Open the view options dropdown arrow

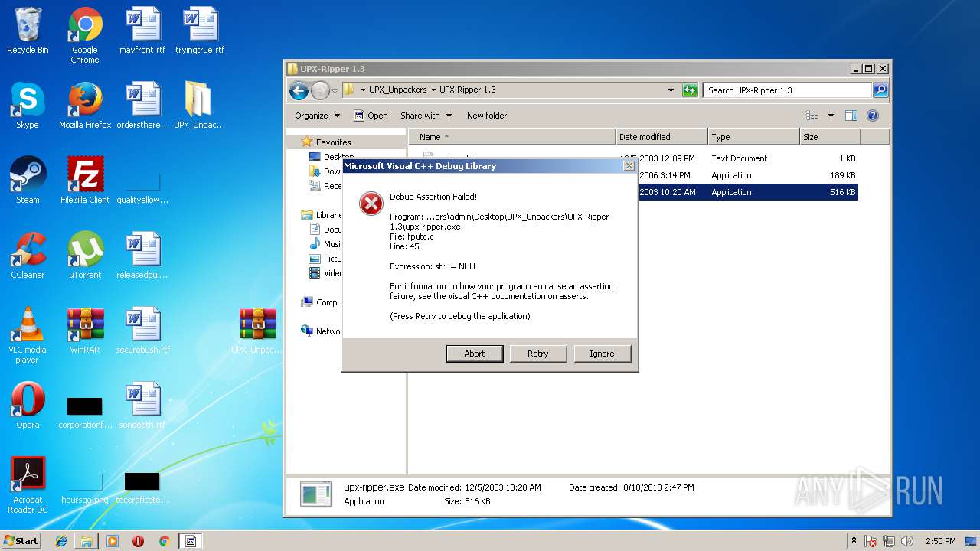click(831, 116)
